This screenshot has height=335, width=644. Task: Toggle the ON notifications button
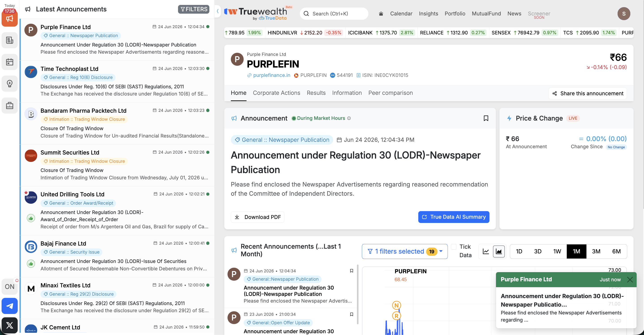pyautogui.click(x=9, y=286)
